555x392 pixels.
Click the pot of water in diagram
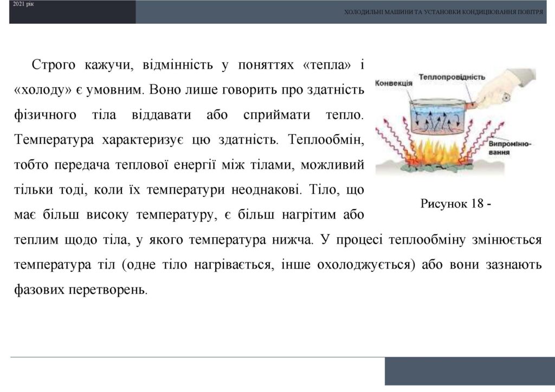(437, 117)
